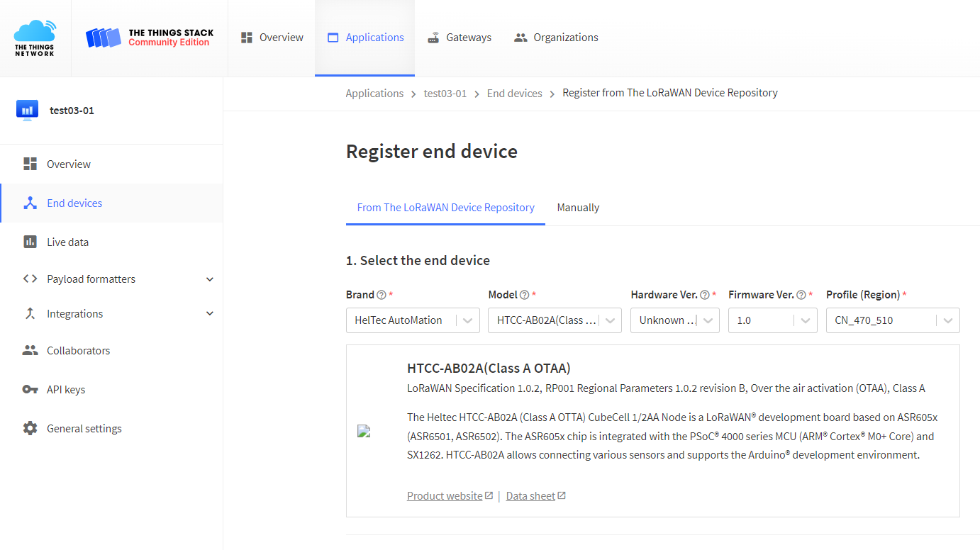Viewport: 980px width, 550px height.
Task: Expand the Payload formatters submenu
Action: (x=209, y=279)
